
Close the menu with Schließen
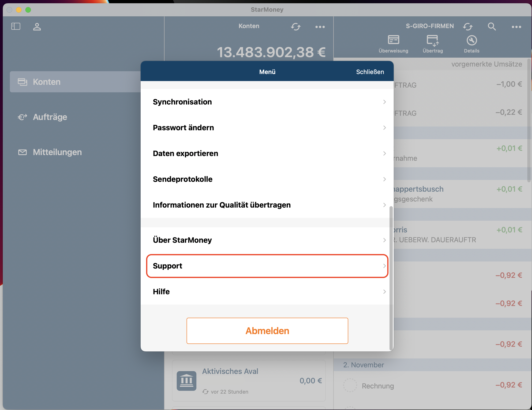(x=370, y=72)
